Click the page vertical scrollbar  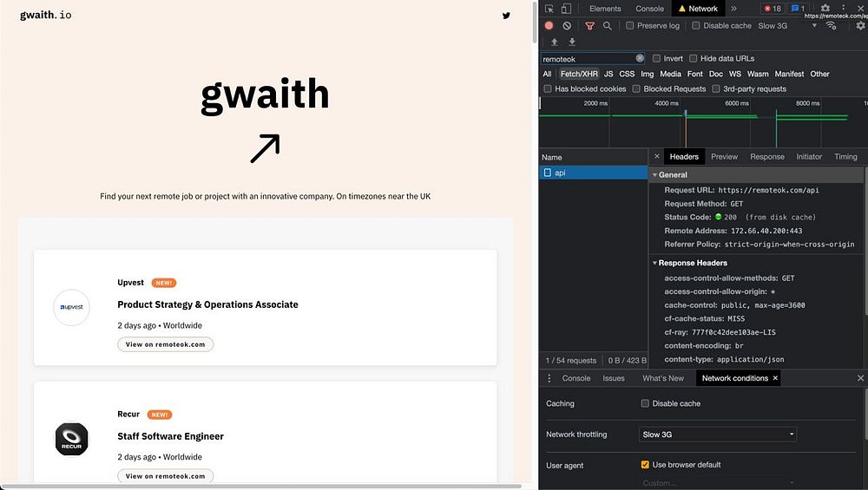[534, 23]
